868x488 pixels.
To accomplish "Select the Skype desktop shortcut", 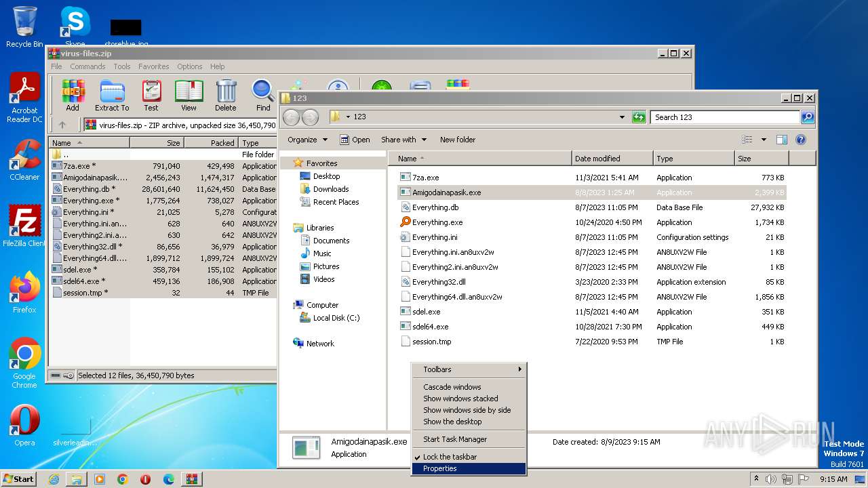I will pyautogui.click(x=75, y=25).
